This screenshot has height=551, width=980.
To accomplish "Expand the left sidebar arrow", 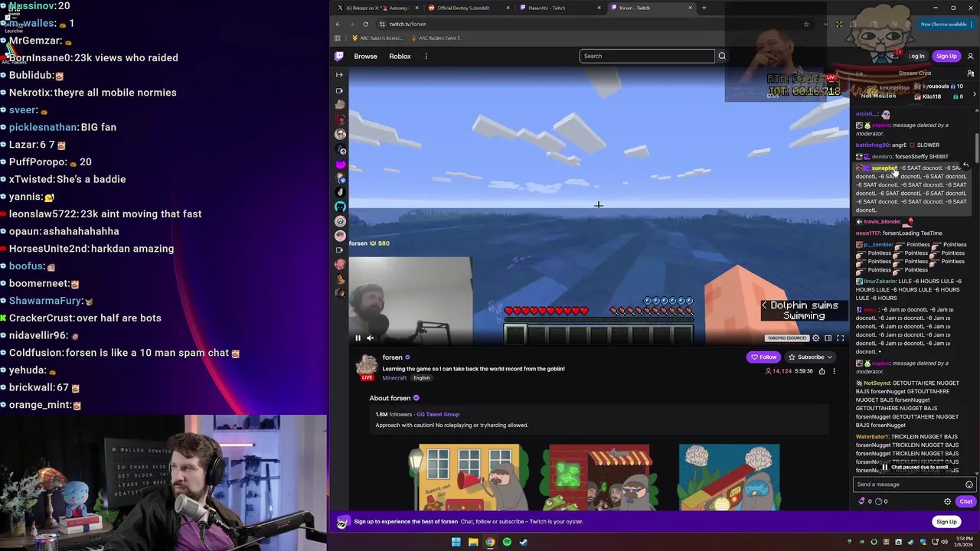I will coord(339,74).
